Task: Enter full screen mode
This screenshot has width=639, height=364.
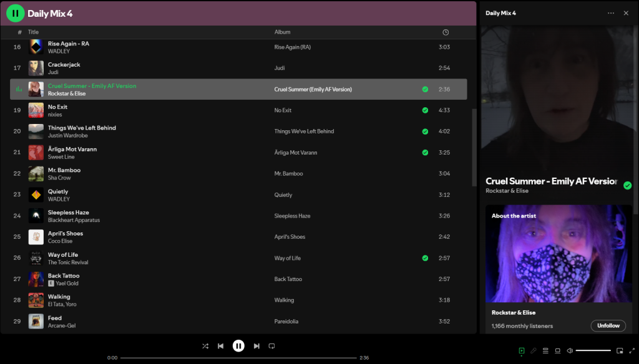Action: pos(632,350)
